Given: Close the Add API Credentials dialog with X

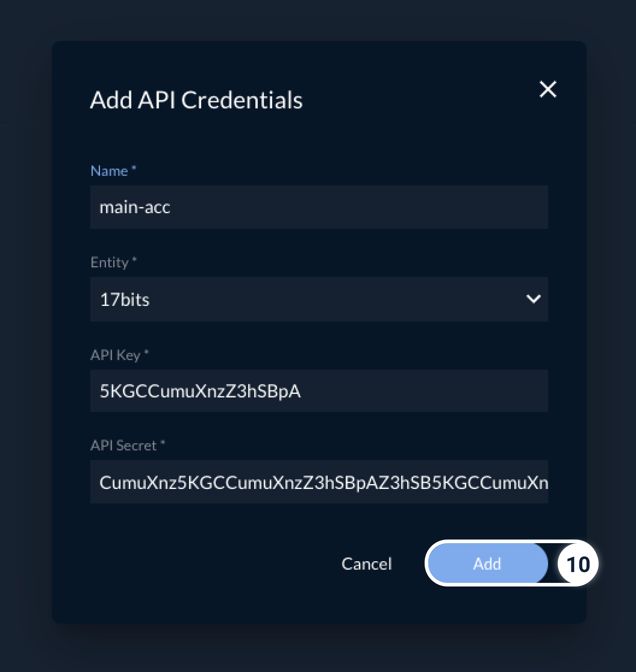Looking at the screenshot, I should tap(548, 89).
